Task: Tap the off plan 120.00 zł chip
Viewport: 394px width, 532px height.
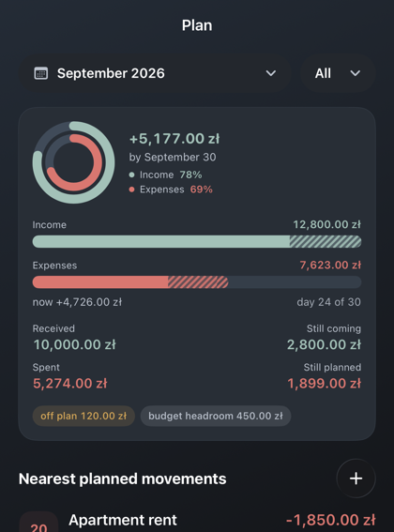Action: click(x=83, y=416)
